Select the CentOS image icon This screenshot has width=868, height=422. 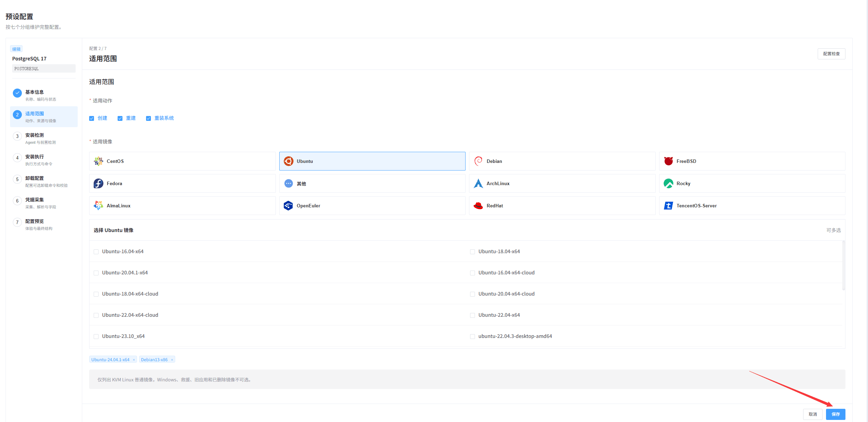tap(99, 161)
